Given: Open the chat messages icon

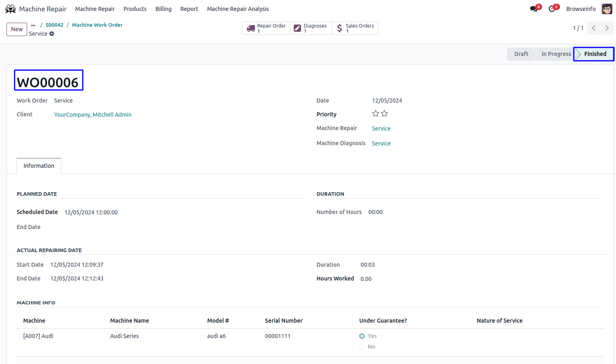Looking at the screenshot, I should pyautogui.click(x=534, y=9).
